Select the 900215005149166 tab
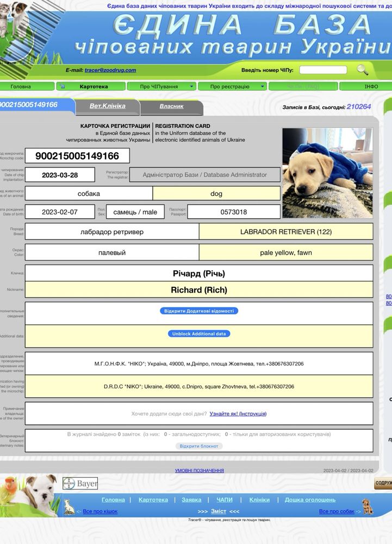Screen dimensions: 392x544 coord(29,105)
